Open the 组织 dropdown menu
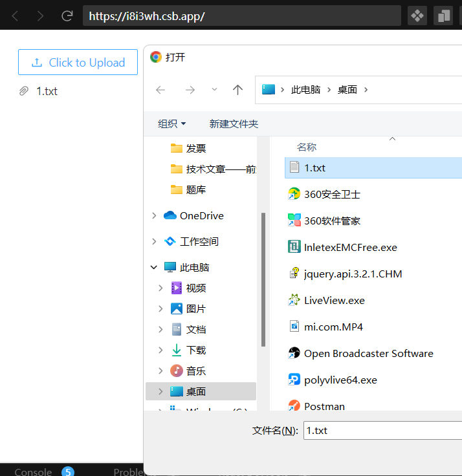 click(x=172, y=124)
